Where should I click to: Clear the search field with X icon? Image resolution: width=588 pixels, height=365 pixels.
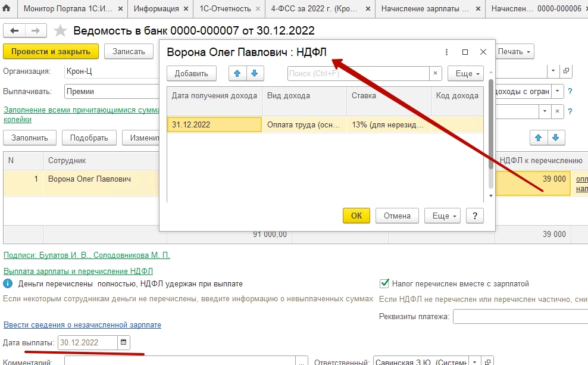pyautogui.click(x=436, y=73)
